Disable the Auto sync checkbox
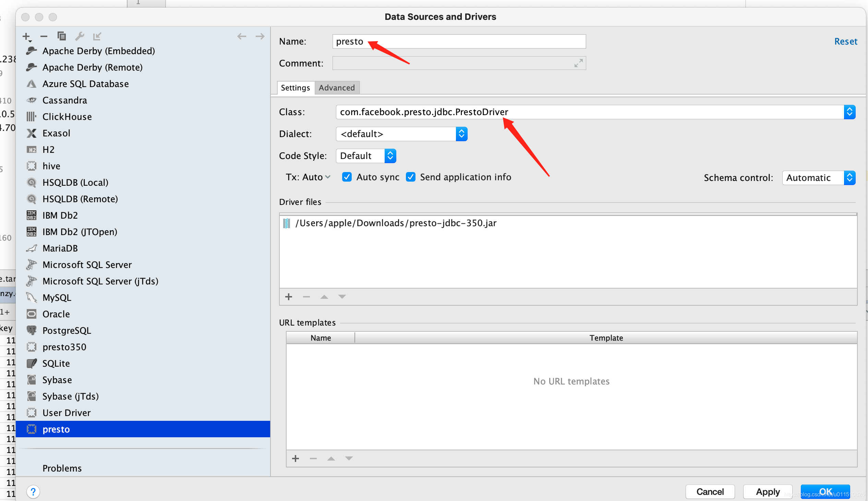The height and width of the screenshot is (501, 868). coord(347,177)
